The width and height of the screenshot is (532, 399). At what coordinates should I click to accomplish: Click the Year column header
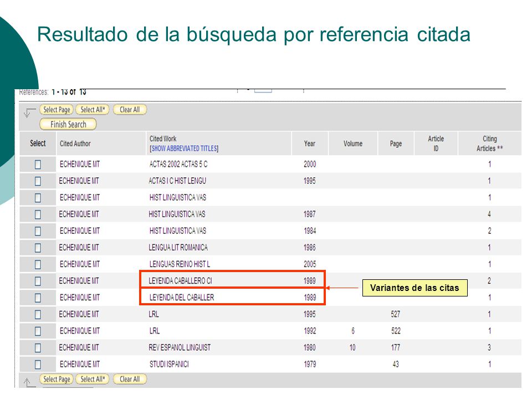309,144
